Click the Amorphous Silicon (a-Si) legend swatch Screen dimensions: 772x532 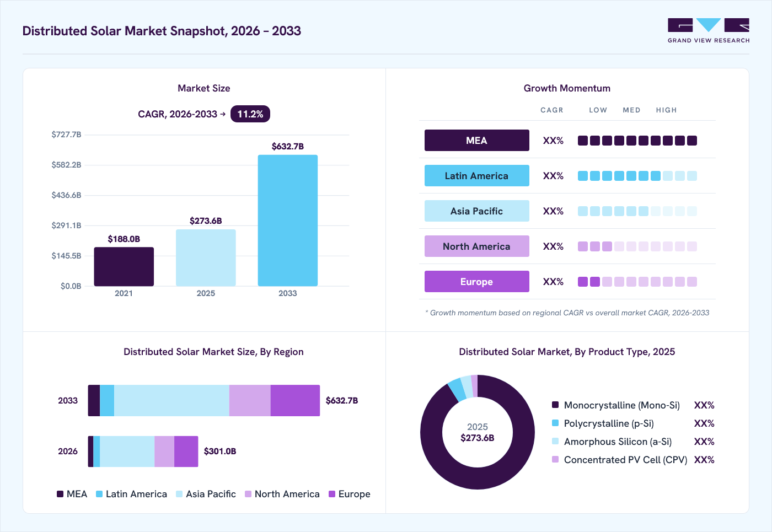click(555, 441)
